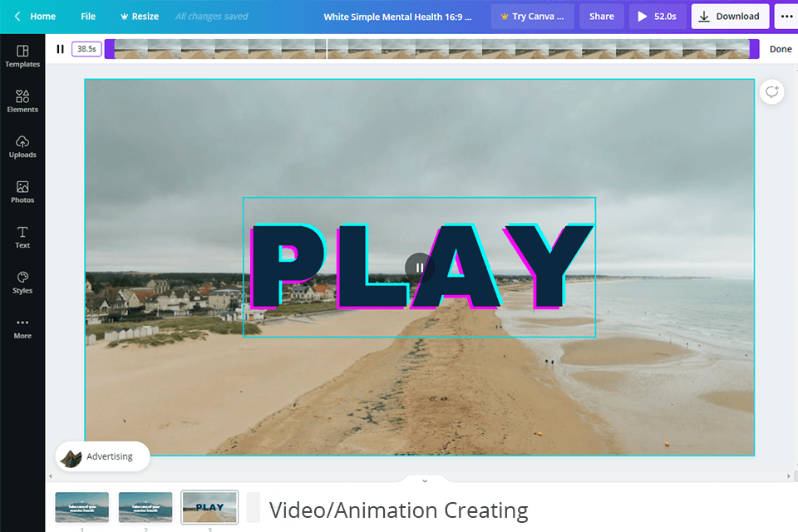Open the Elements panel
Viewport: 798px width, 532px height.
point(22,101)
